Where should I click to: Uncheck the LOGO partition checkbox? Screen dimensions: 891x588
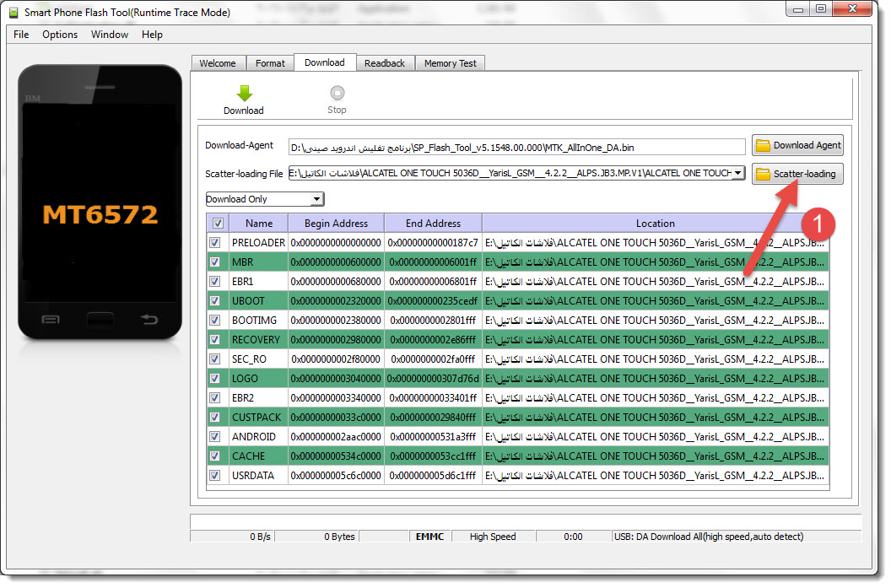(x=215, y=379)
